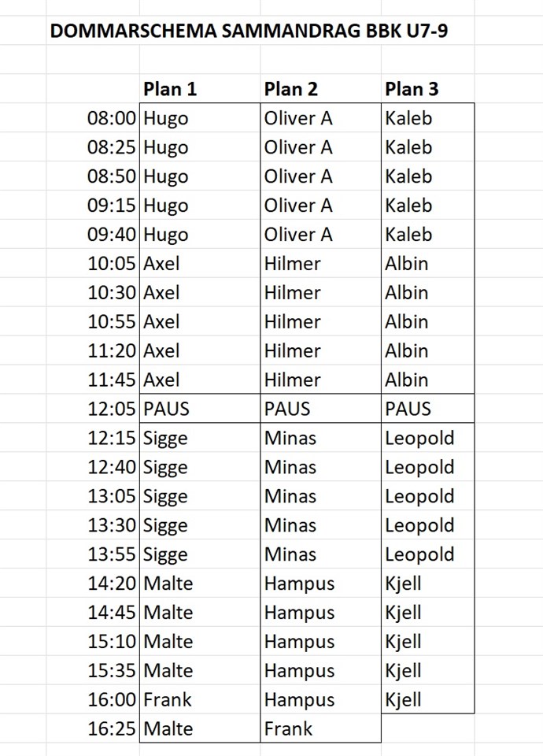Select Hampus in the 14:20 row
Screen dimensions: 543x756
299,584
